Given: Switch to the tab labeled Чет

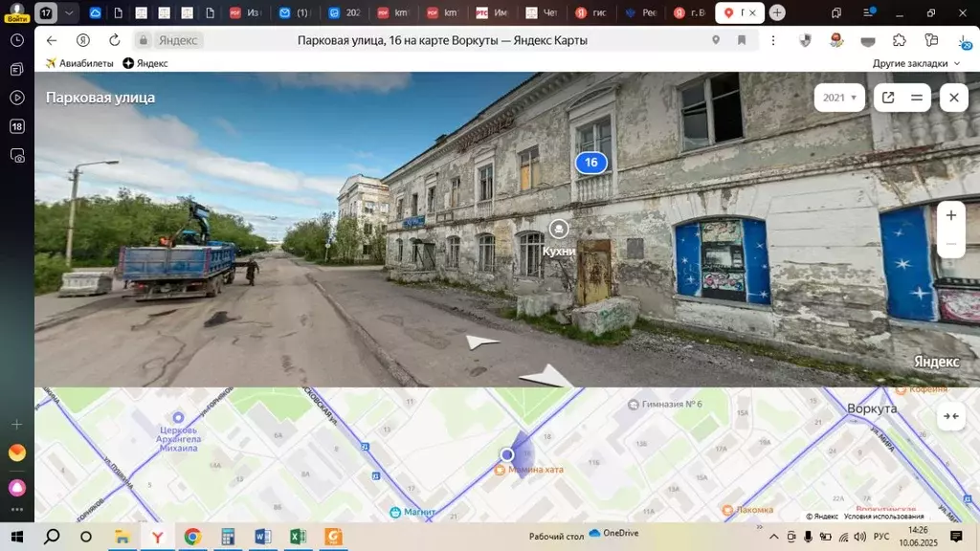Looking at the screenshot, I should pos(542,12).
